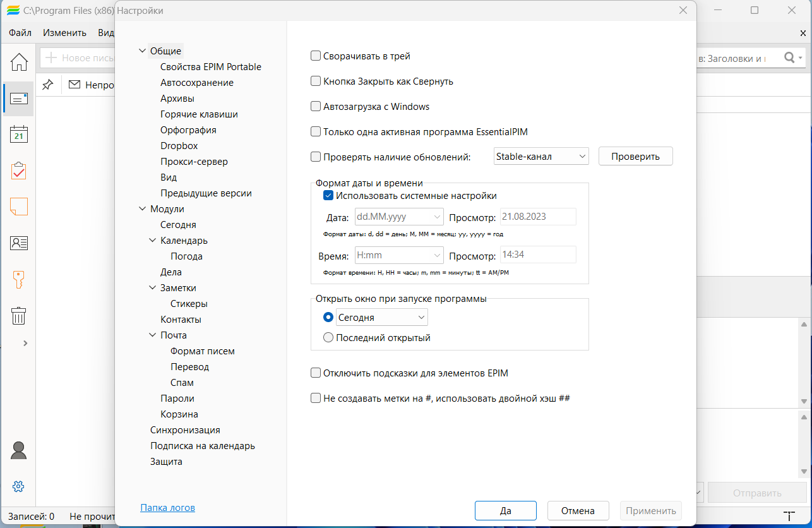This screenshot has height=528, width=812.
Task: Open the dd.MM.yyyy date format dropdown
Action: pyautogui.click(x=399, y=217)
